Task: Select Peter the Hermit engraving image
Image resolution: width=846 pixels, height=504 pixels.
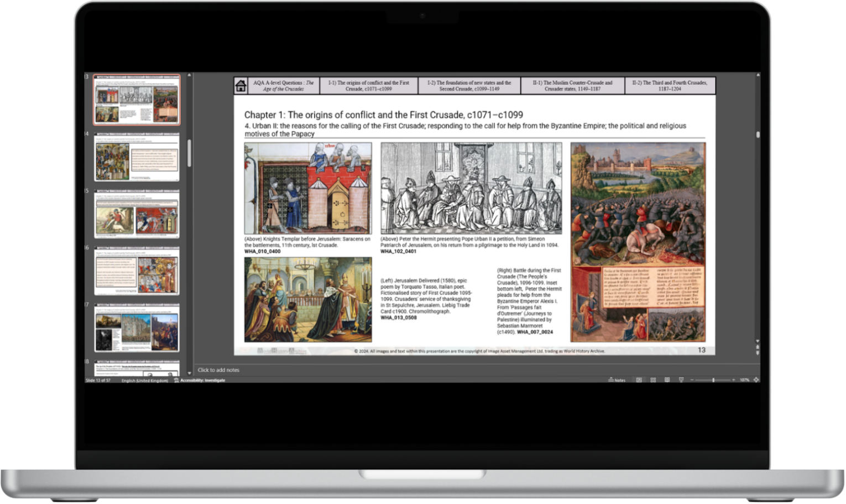Action: coord(471,188)
